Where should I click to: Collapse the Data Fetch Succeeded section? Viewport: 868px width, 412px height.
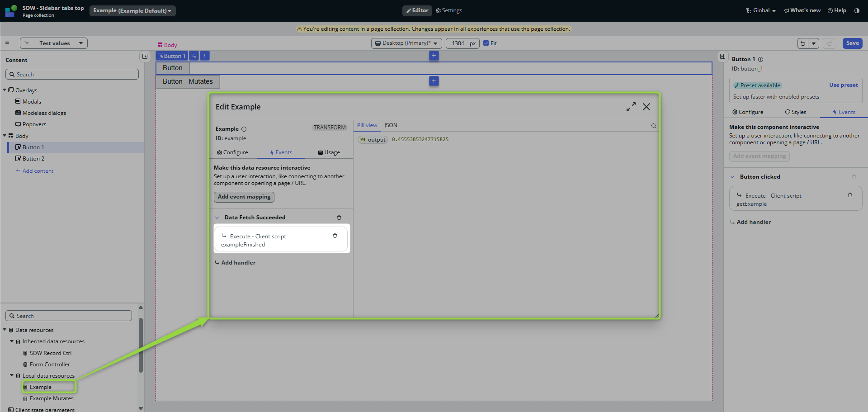[217, 218]
